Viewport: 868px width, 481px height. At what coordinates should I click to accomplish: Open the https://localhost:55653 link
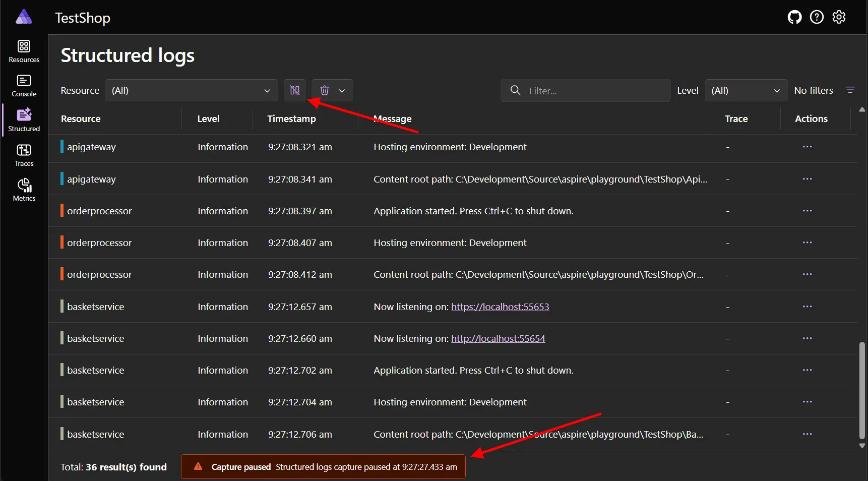tap(501, 307)
